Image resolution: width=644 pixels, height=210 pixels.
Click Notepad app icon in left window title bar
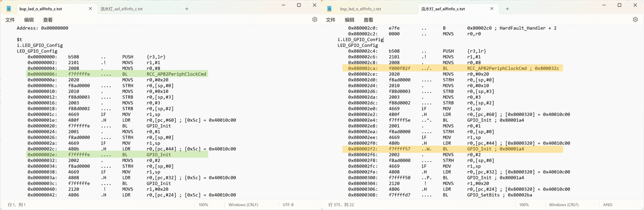(x=9, y=9)
